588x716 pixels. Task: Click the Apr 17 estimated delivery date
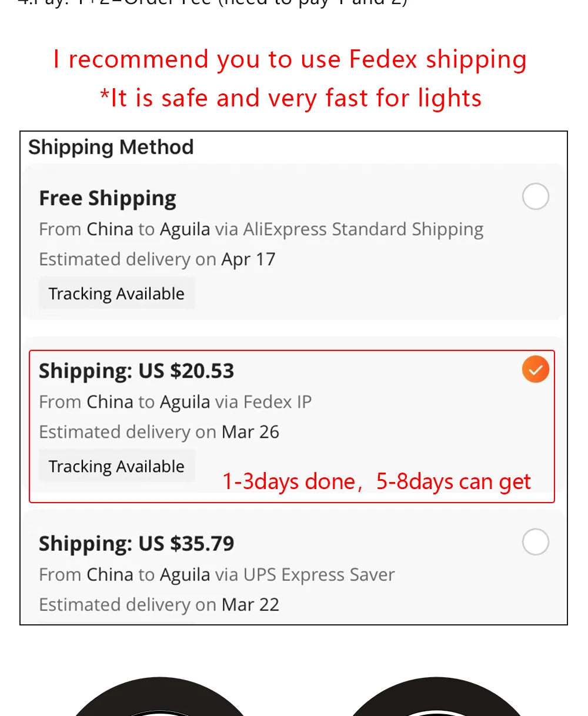(247, 259)
